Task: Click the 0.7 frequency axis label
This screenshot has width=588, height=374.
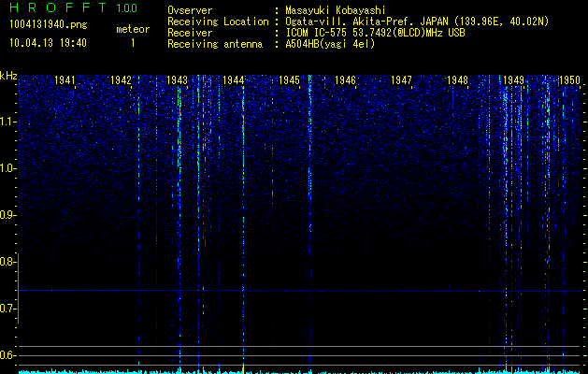Action: click(x=7, y=309)
